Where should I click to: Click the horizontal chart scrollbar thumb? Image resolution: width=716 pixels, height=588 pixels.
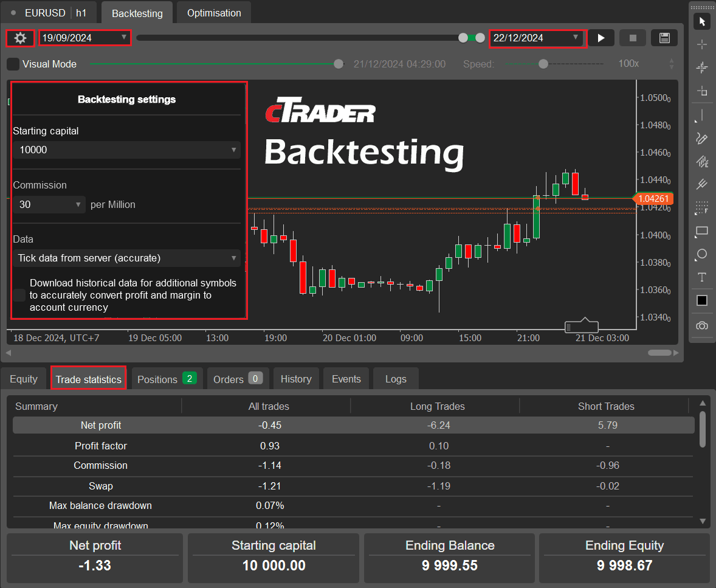tap(659, 353)
